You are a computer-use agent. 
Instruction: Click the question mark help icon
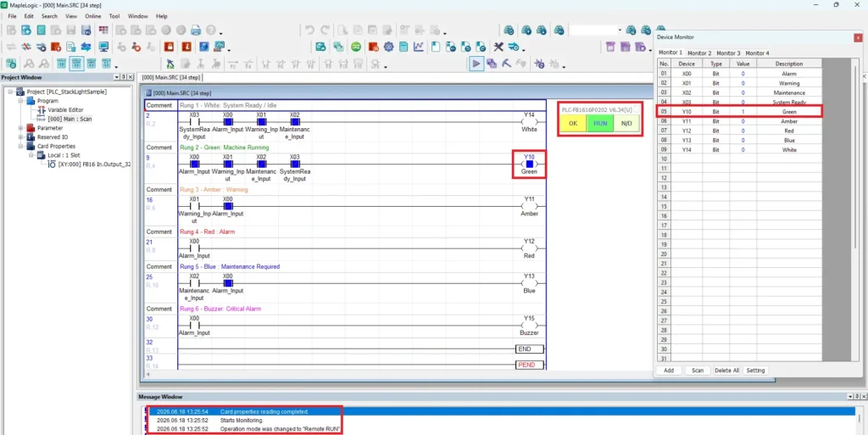point(211,30)
